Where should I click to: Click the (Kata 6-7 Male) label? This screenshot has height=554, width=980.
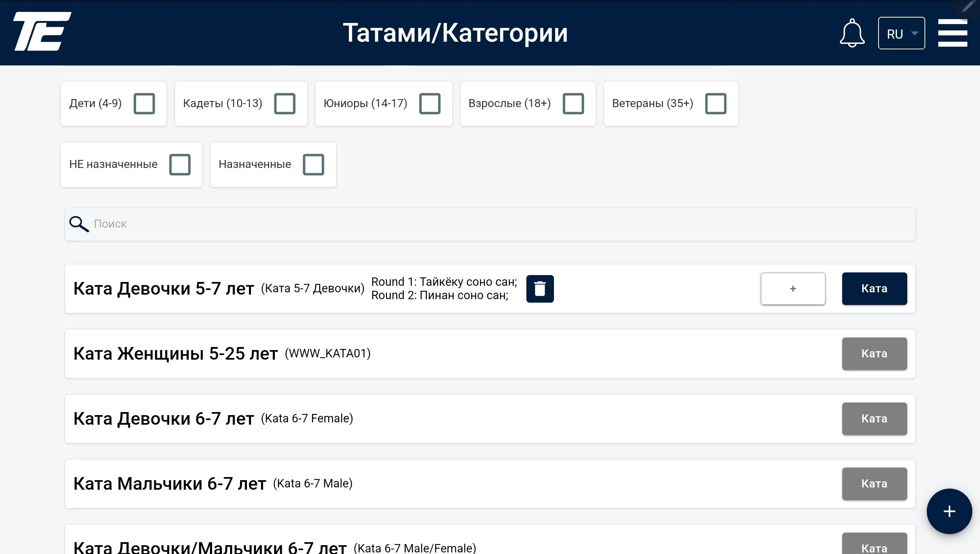(x=313, y=484)
